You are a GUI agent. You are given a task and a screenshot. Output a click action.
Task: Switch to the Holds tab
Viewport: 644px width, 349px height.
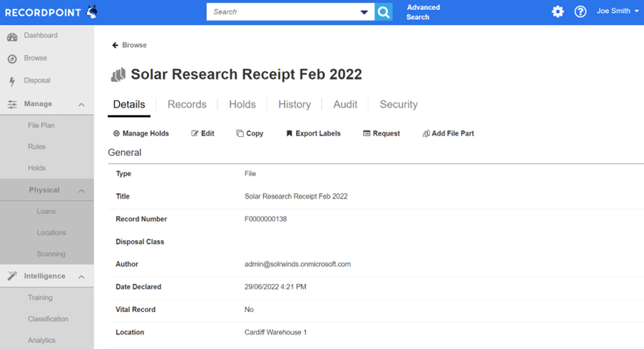(242, 105)
